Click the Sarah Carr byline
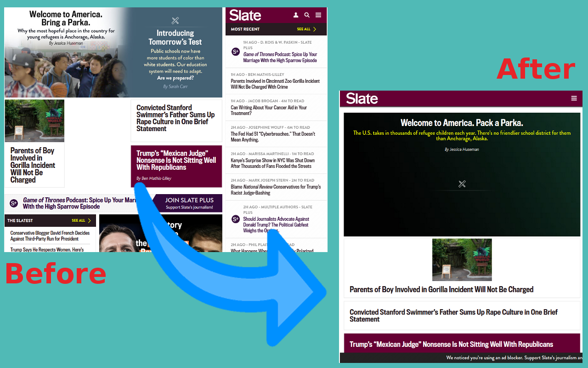The image size is (588, 368). [x=175, y=86]
